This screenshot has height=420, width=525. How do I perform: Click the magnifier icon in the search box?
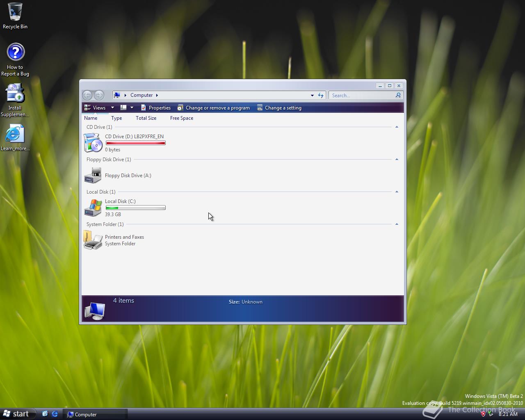[x=398, y=95]
